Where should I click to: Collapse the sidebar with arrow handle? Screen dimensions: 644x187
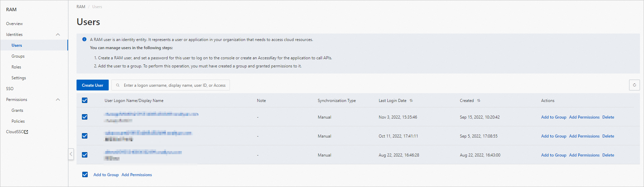click(71, 154)
